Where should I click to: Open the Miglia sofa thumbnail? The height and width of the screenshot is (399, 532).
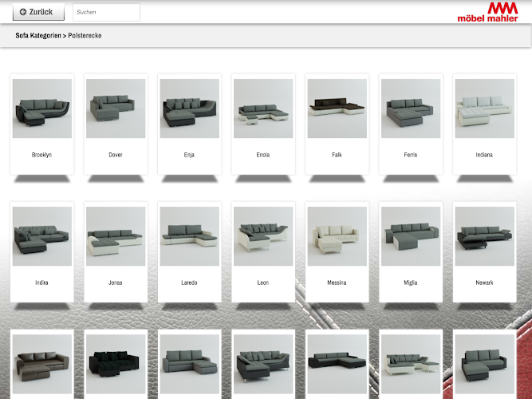pyautogui.click(x=411, y=236)
